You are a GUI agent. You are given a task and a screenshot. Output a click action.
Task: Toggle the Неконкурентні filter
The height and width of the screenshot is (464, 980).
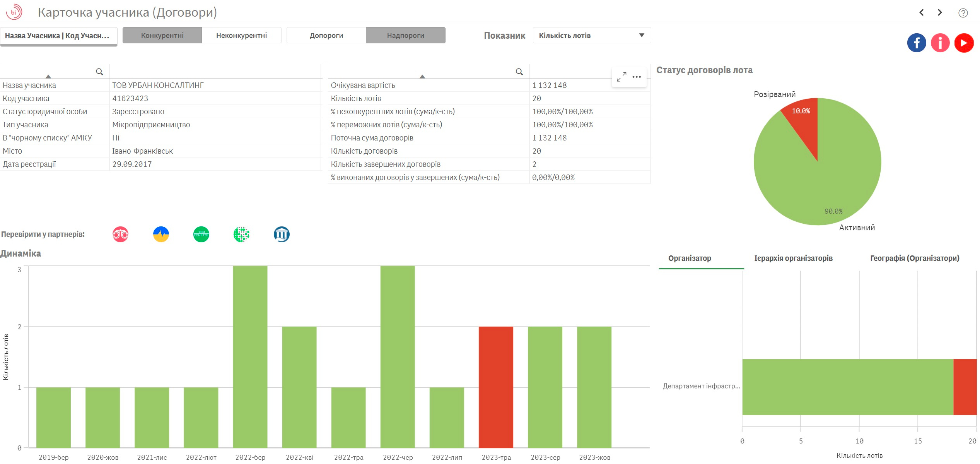pos(241,35)
